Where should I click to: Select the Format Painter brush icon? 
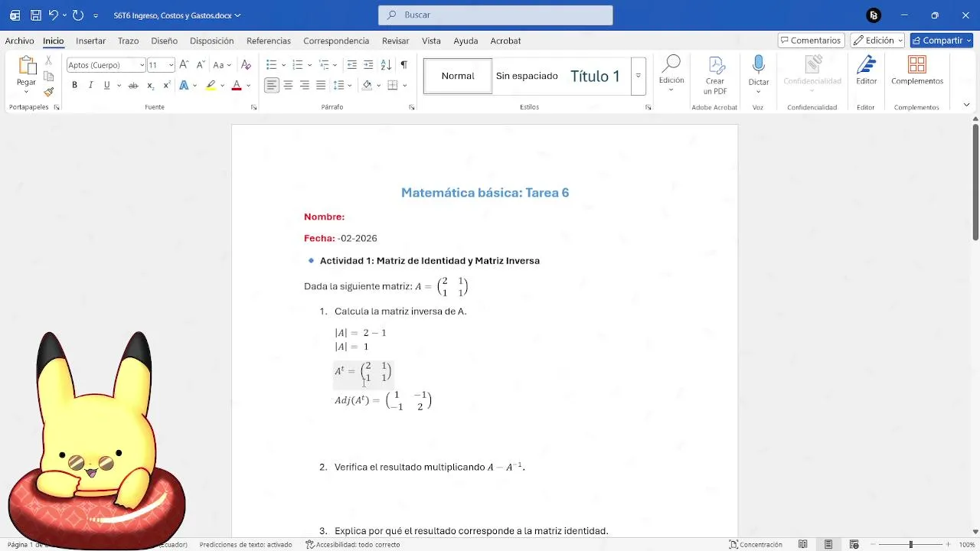coord(49,92)
